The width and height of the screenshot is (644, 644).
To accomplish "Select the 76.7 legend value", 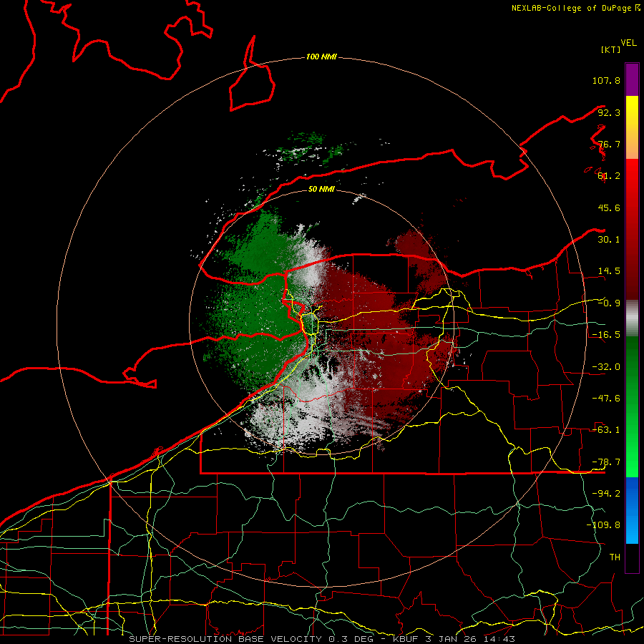I will click(x=609, y=144).
